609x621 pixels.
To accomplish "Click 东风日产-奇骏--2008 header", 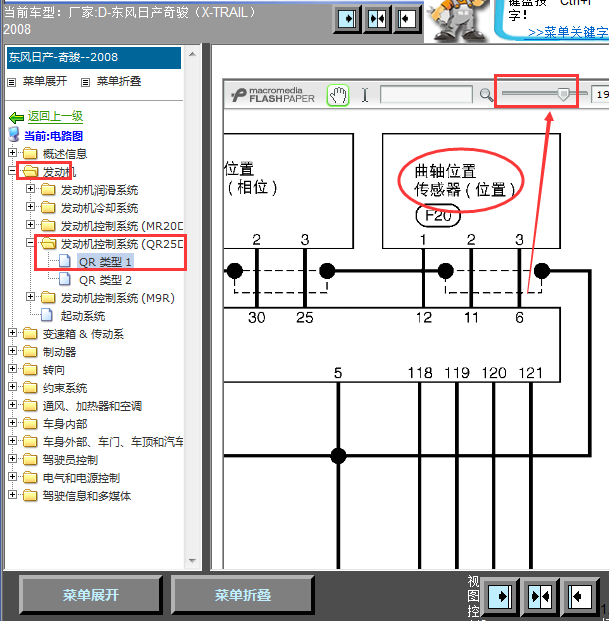I will point(94,57).
